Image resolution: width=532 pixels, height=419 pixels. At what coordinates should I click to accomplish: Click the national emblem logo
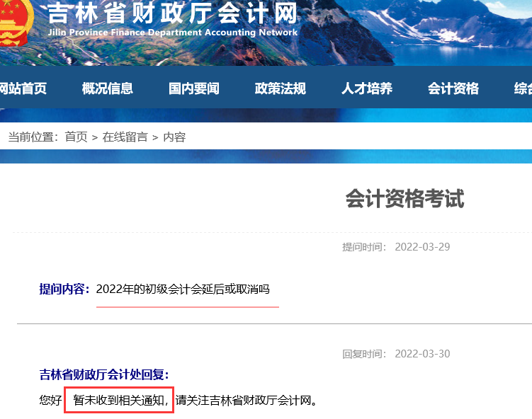pos(16,21)
